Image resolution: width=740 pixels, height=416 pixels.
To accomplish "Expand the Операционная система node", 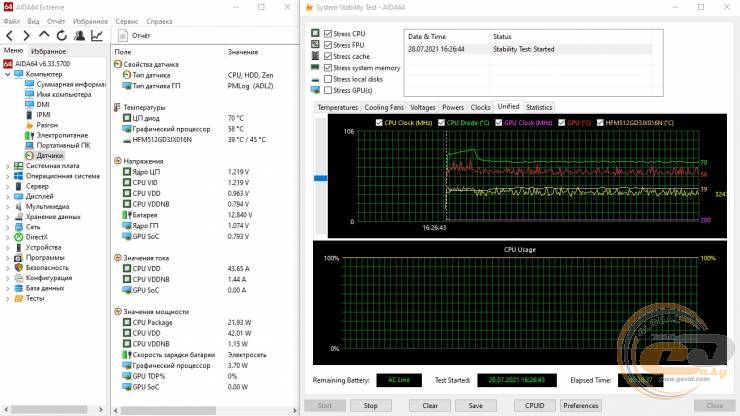I will click(8, 176).
